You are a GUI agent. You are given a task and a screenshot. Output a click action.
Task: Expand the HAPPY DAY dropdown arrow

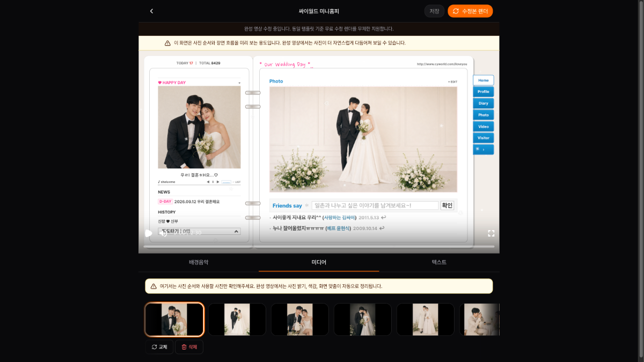tap(239, 83)
